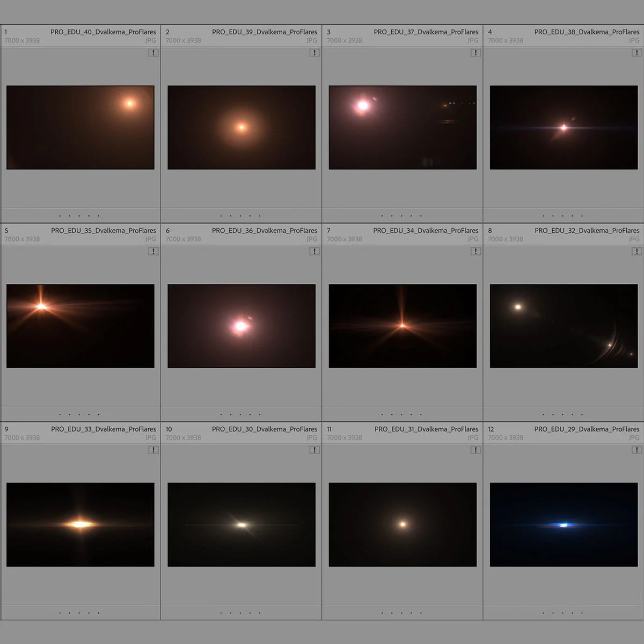Click the index number 8 in grid cell
Viewport: 644px width, 644px height.
[x=490, y=231]
